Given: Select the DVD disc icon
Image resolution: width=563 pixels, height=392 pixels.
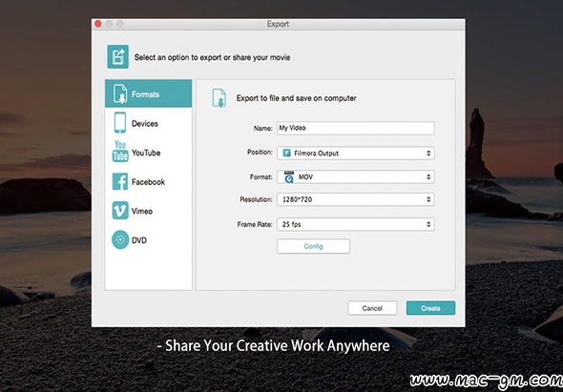Looking at the screenshot, I should (120, 239).
